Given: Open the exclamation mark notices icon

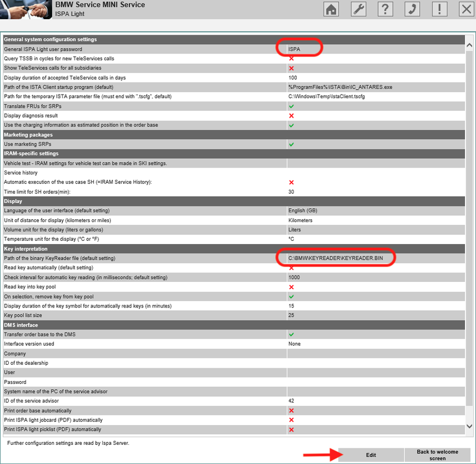Looking at the screenshot, I should pyautogui.click(x=439, y=9).
